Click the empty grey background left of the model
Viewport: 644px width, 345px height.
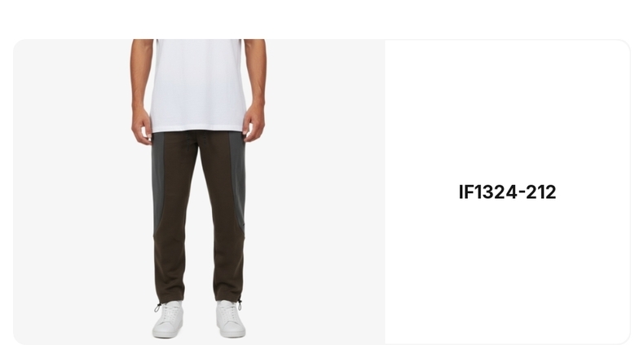tap(72, 192)
